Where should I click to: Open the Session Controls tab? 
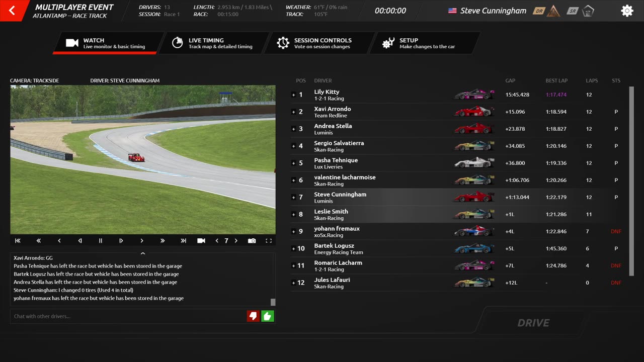(318, 43)
